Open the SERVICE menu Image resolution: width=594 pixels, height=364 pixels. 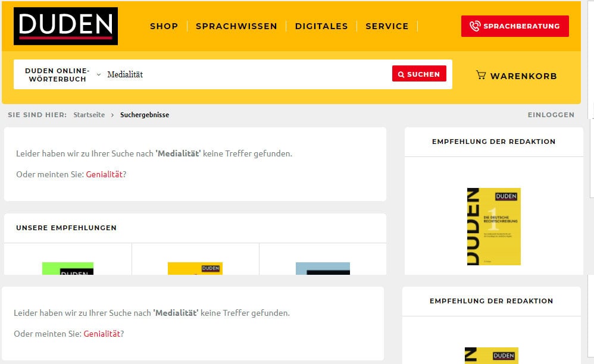click(387, 26)
